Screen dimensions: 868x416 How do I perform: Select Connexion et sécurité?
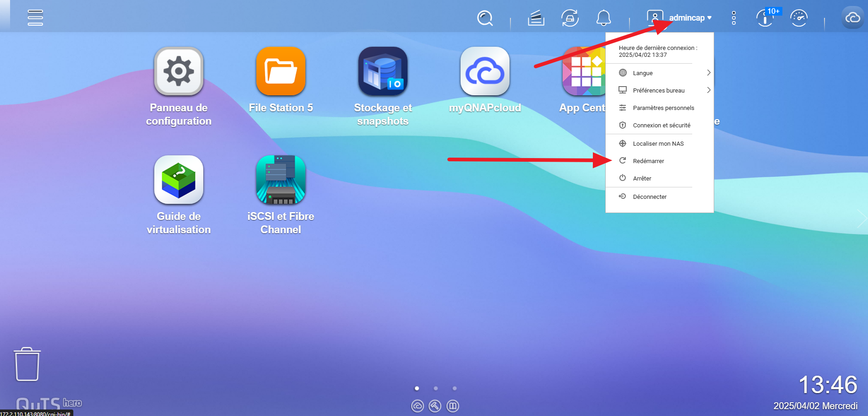tap(660, 125)
